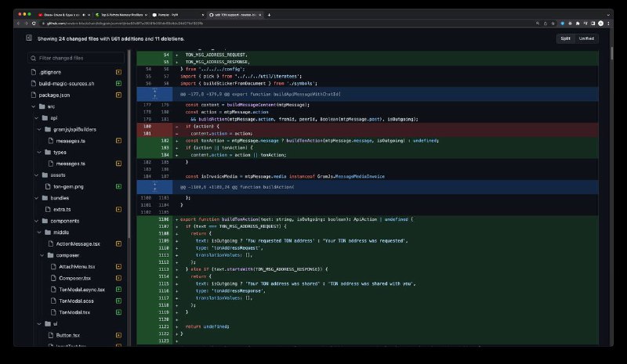Open messages.ts under gramjs/apiBuilders
627x364 pixels.
pos(71,141)
